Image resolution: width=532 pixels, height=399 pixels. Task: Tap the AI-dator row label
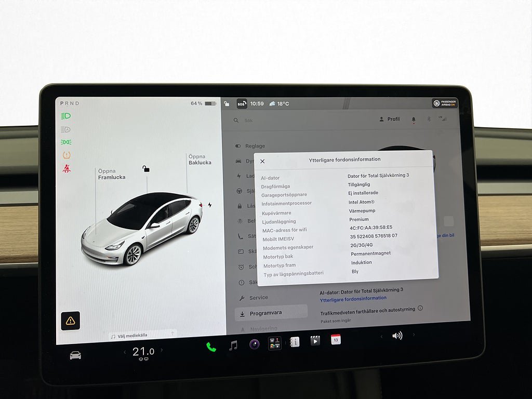point(270,178)
